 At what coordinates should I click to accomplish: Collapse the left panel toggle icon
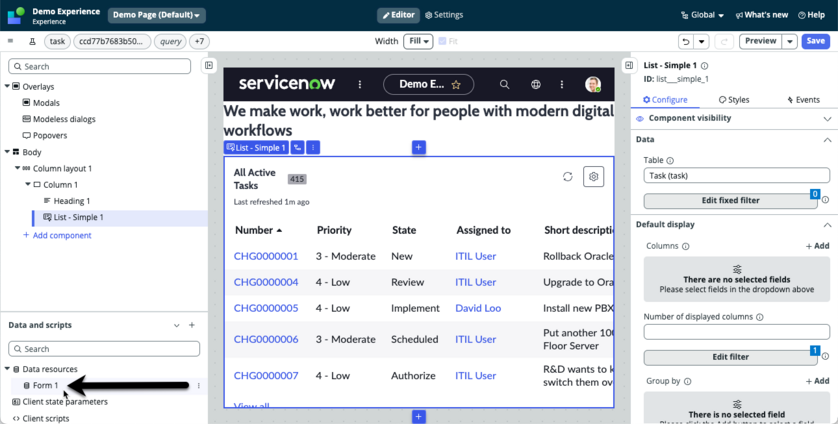click(209, 65)
